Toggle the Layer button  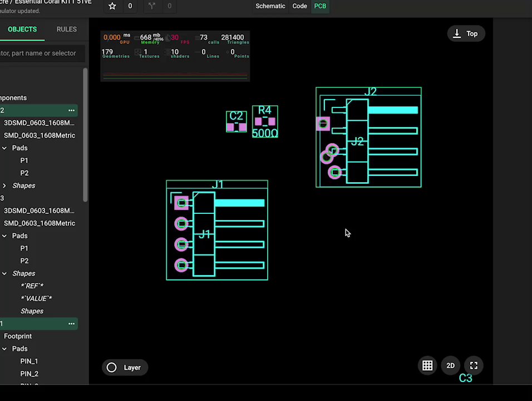tap(125, 368)
